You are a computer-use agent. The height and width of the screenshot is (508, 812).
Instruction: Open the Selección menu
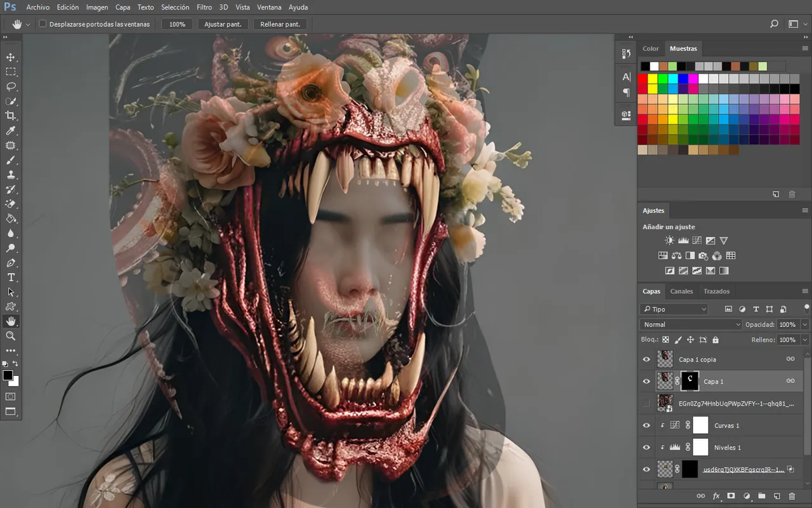click(175, 7)
